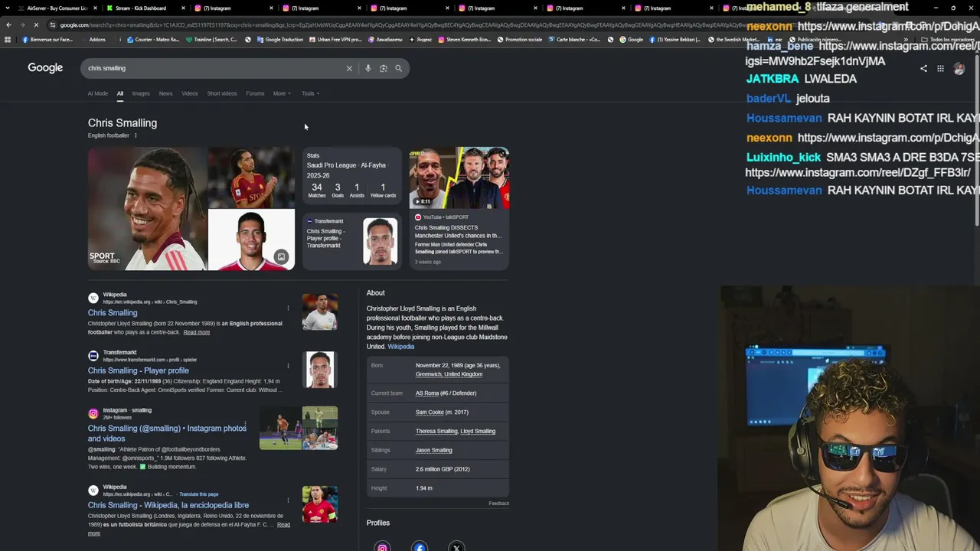980x551 pixels.
Task: Open the Google account avatar
Action: 959,68
